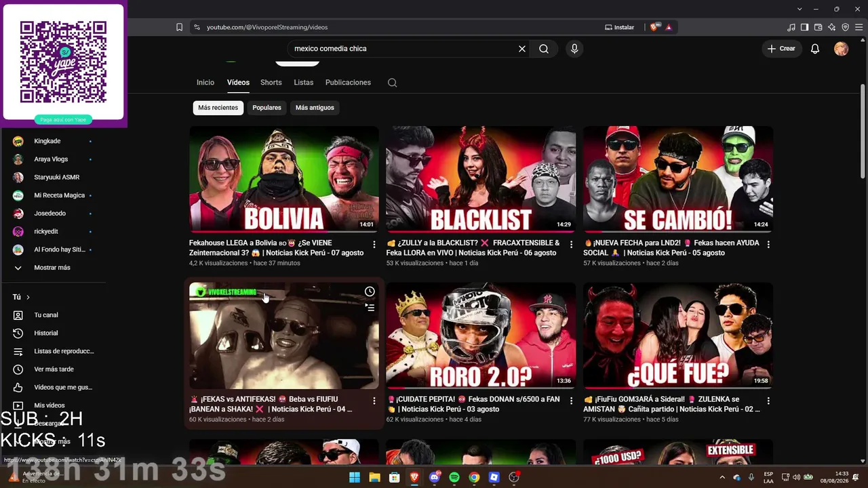Switch to the Shorts tab

pyautogui.click(x=271, y=83)
